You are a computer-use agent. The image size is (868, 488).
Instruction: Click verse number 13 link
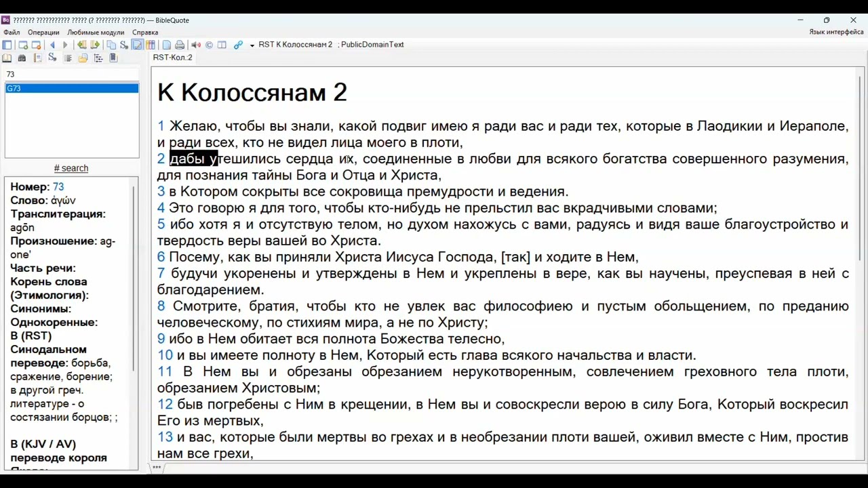(165, 437)
